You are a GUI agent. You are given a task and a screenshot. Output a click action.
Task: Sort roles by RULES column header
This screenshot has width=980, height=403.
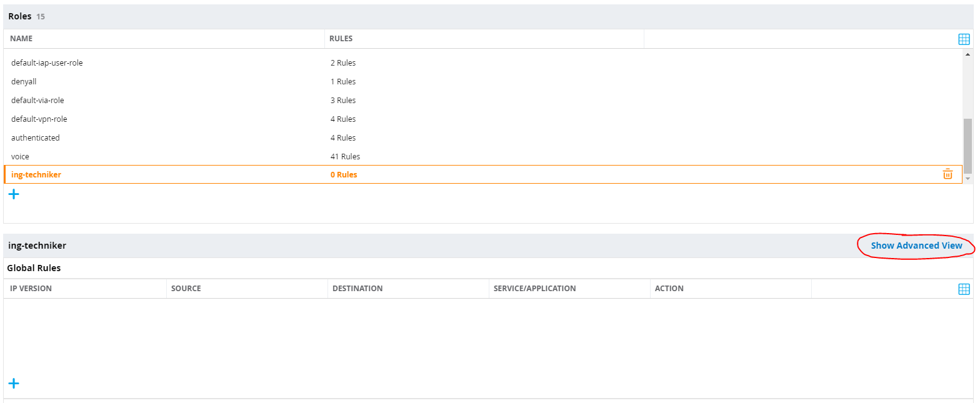pyautogui.click(x=341, y=39)
